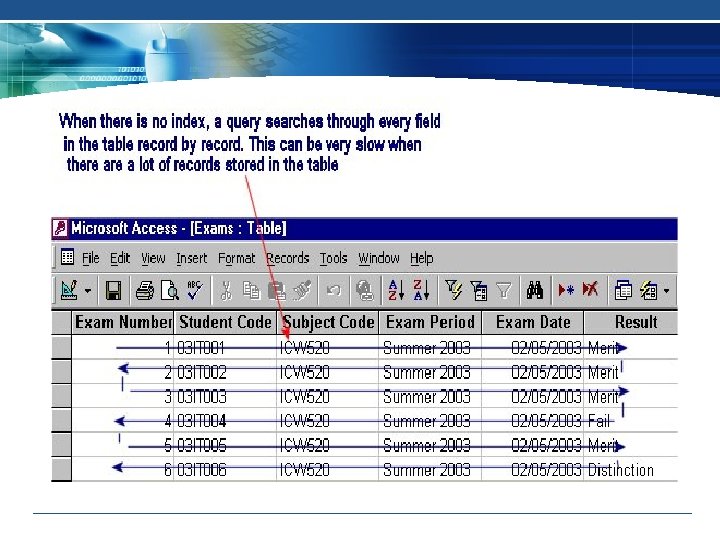Click the datasheet control icon beside File

[68, 257]
